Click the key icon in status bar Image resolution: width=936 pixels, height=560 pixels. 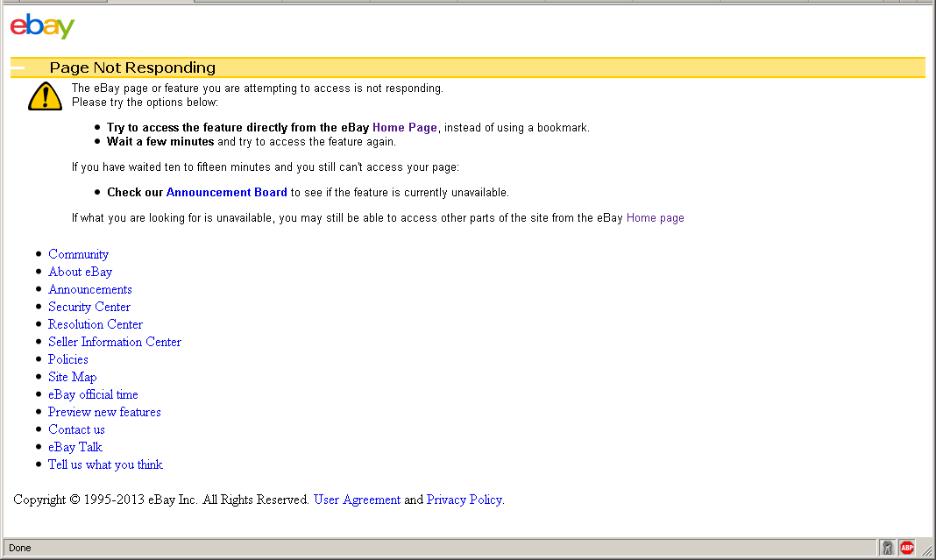point(887,548)
